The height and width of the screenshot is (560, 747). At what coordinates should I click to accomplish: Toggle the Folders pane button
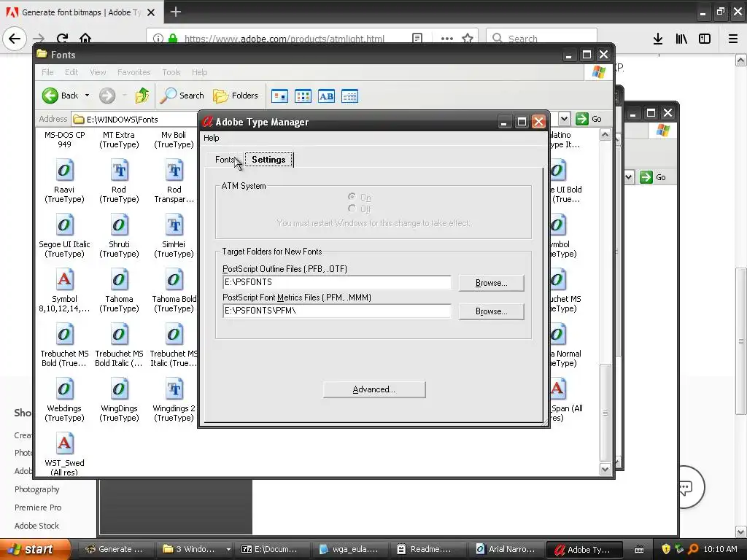tap(236, 96)
